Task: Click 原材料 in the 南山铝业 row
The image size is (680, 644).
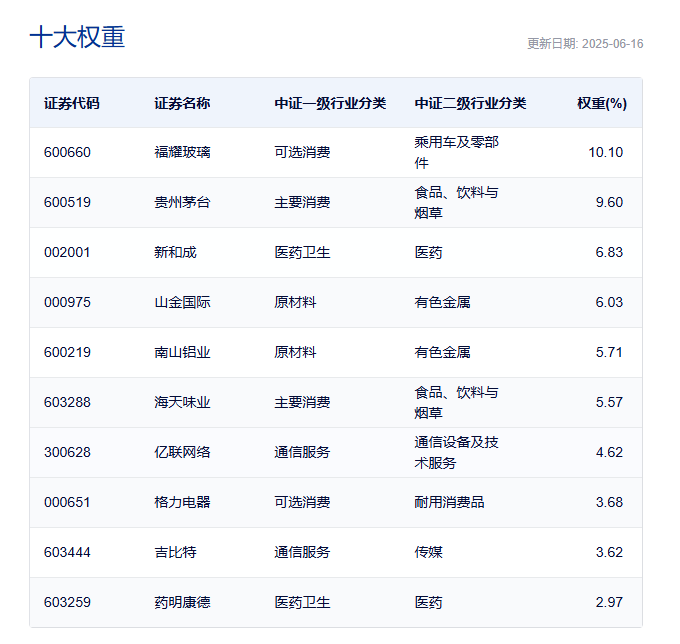Action: 295,352
